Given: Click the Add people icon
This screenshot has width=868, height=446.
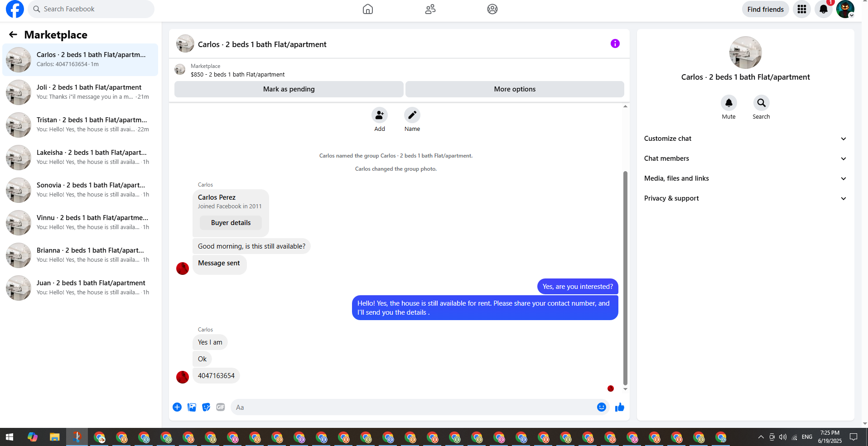Looking at the screenshot, I should pos(380,115).
